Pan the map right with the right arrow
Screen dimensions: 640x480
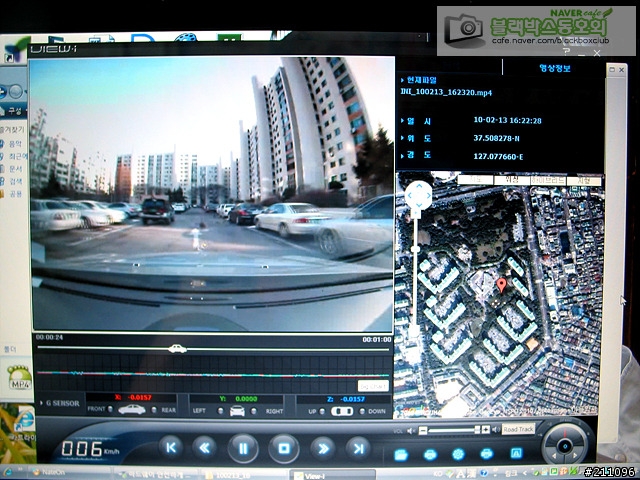coord(429,196)
